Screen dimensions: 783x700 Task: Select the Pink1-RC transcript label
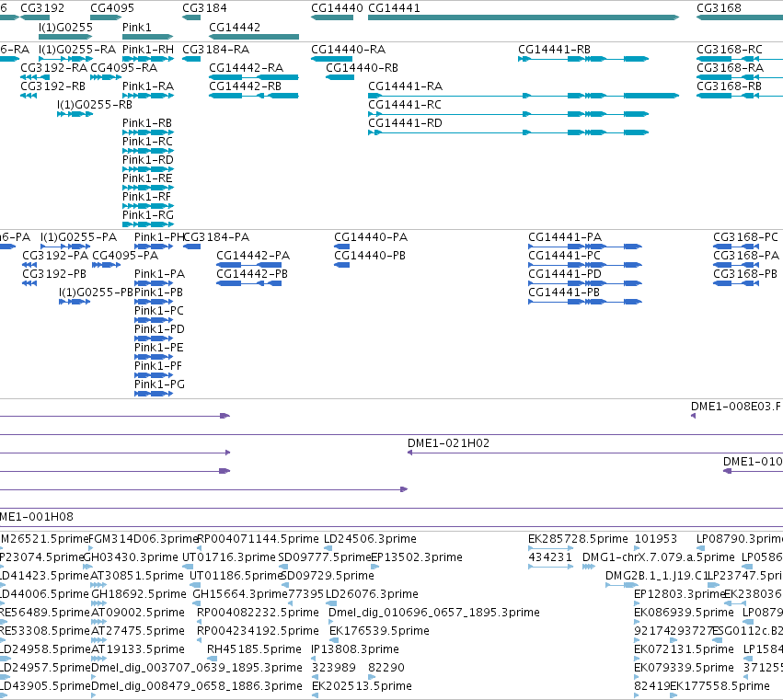tap(147, 142)
